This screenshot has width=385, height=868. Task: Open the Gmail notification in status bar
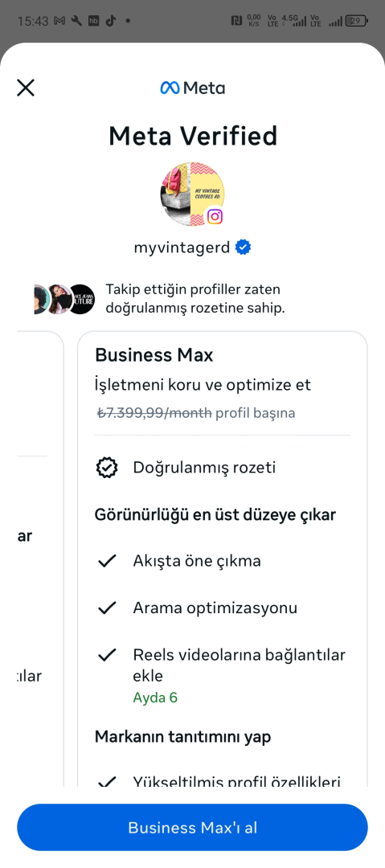(59, 21)
